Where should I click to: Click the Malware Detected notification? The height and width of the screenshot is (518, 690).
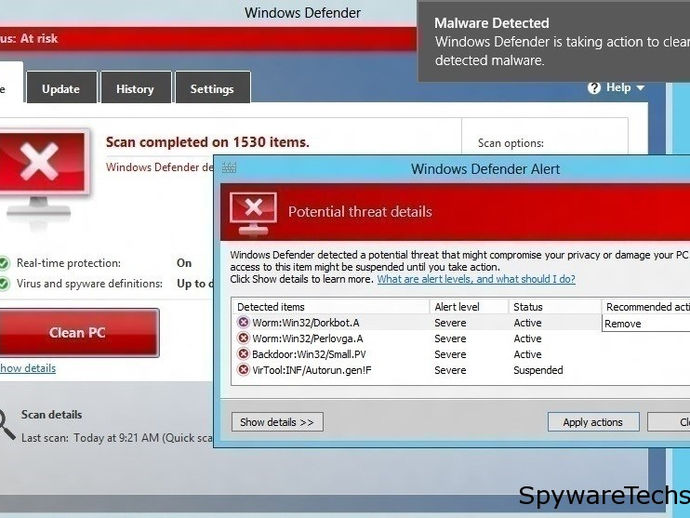click(554, 41)
